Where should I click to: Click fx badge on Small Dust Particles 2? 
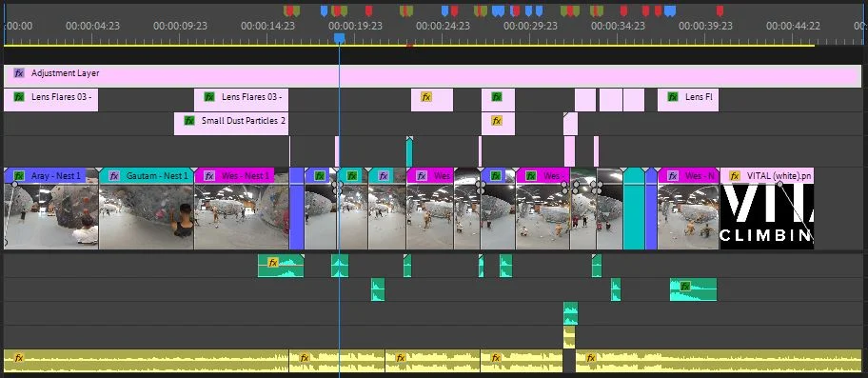189,121
